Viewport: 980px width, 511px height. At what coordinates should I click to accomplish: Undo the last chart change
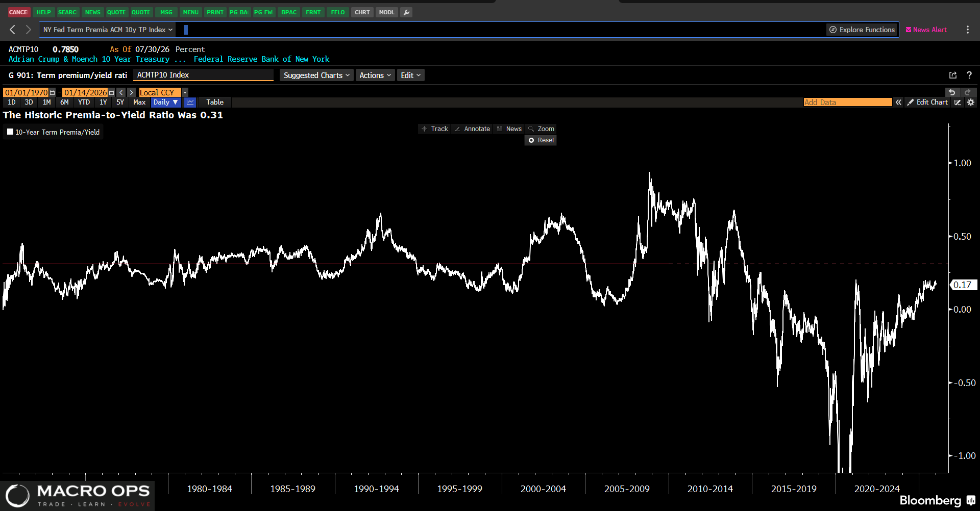952,92
